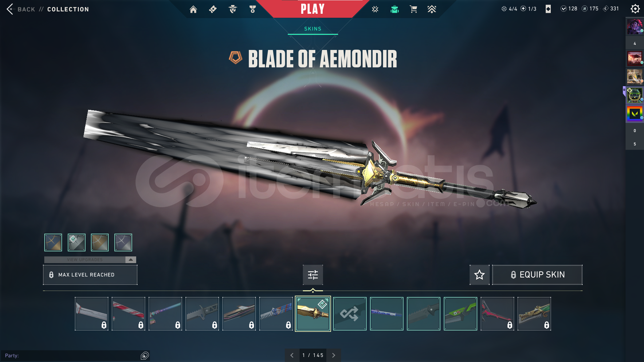This screenshot has height=362, width=644.
Task: Click the red PLAY tab
Action: [313, 9]
